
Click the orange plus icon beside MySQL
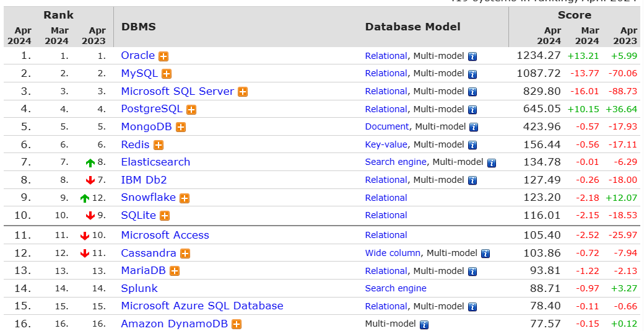pyautogui.click(x=167, y=74)
